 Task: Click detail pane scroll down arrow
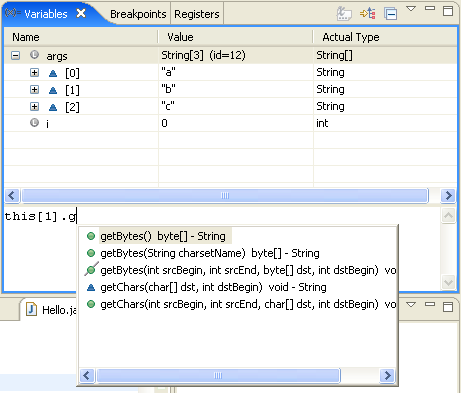pos(448,282)
